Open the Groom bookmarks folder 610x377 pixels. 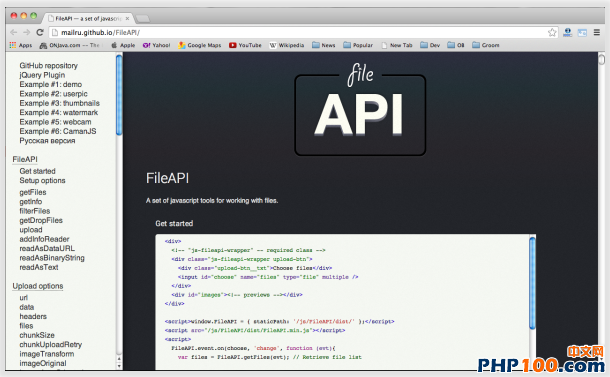[486, 45]
